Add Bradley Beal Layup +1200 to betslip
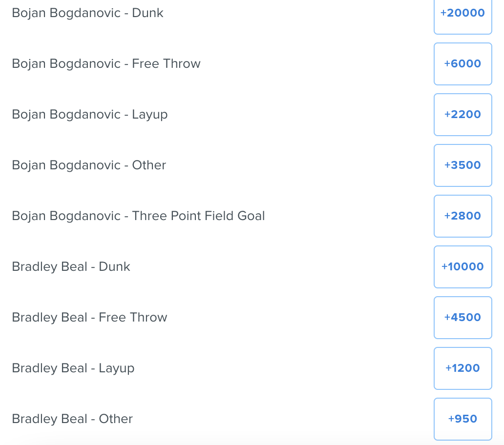 462,368
